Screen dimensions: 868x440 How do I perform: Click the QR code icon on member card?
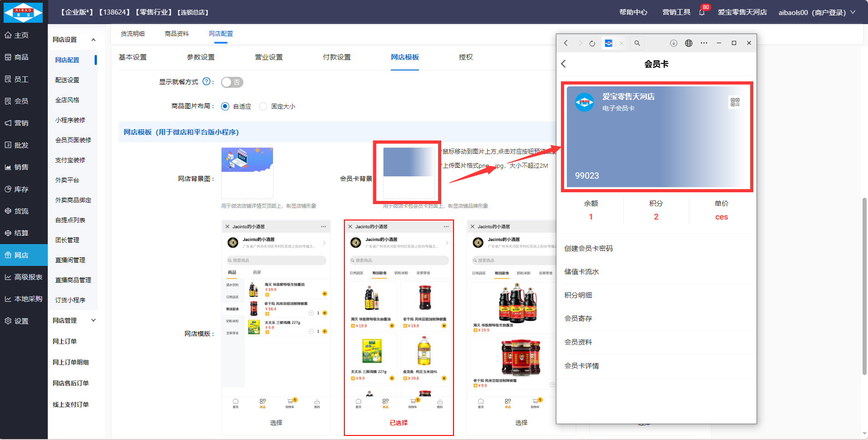(x=735, y=102)
